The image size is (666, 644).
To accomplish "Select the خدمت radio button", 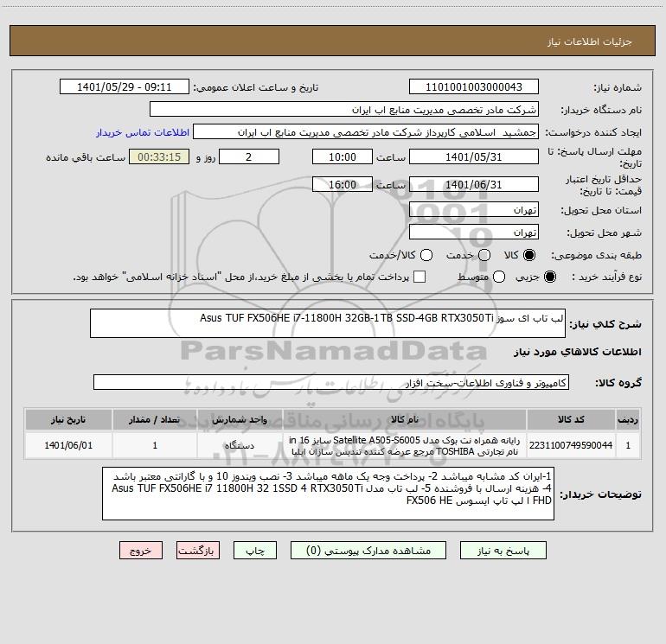I will click(484, 255).
